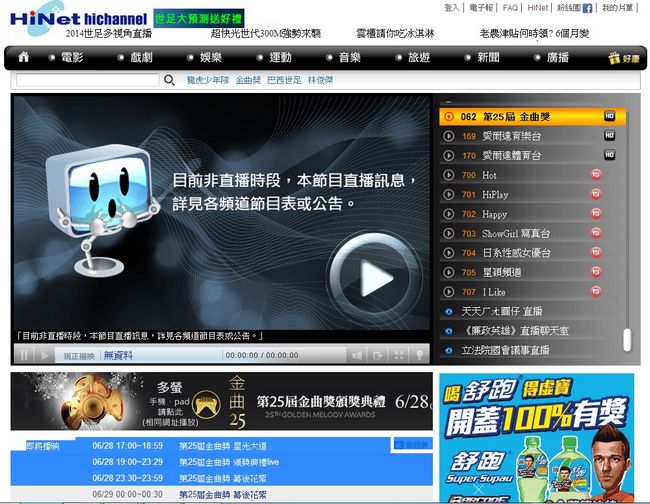Enter fullscreen with the expand icon

click(x=399, y=355)
